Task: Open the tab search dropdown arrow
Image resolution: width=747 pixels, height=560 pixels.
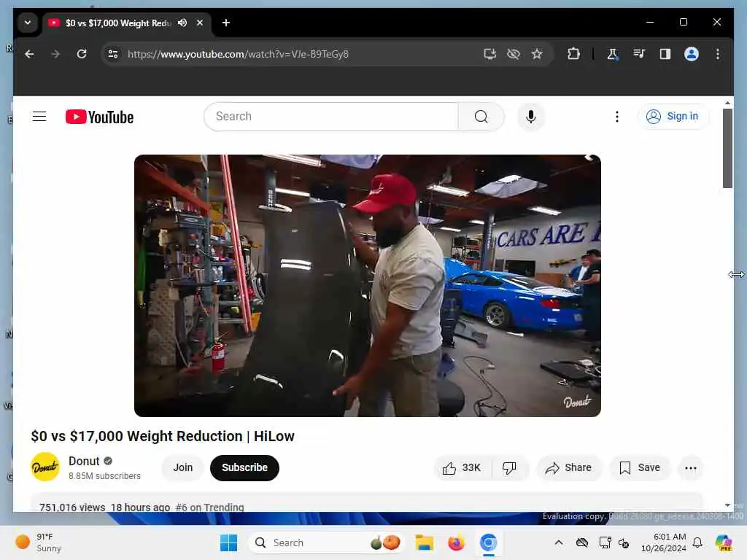Action: point(28,23)
